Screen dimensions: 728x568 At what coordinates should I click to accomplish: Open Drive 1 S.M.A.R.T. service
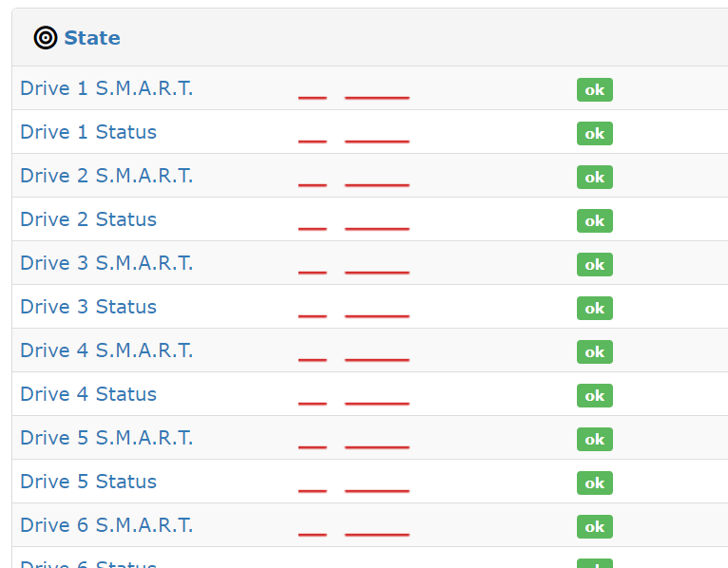(x=106, y=88)
